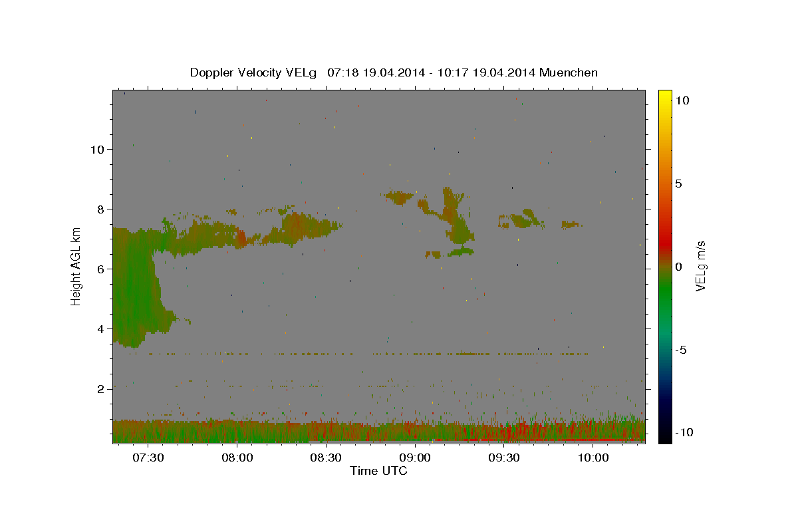Screen dimensions: 798x532
Task: Click the height axis label 8
Action: point(101,209)
